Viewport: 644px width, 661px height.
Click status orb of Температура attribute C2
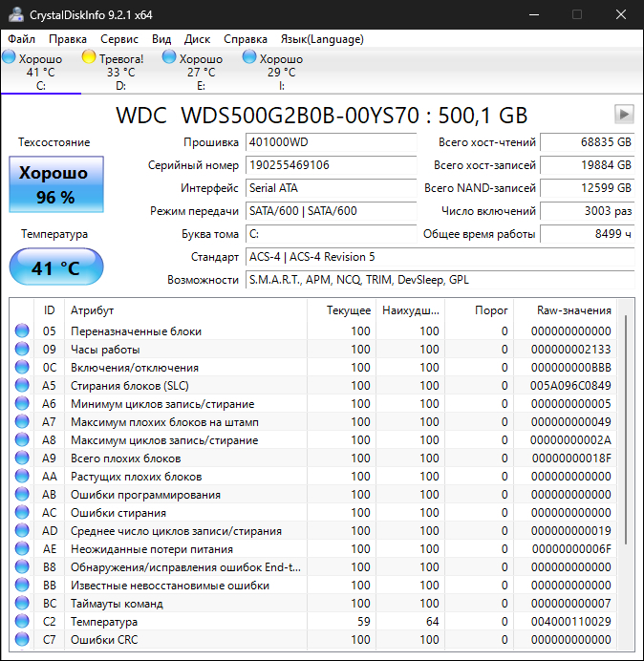[x=22, y=622]
